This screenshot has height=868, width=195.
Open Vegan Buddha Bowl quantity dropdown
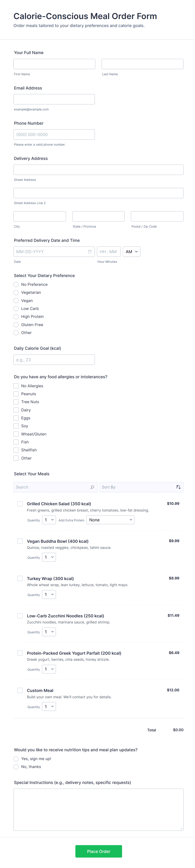point(49,557)
